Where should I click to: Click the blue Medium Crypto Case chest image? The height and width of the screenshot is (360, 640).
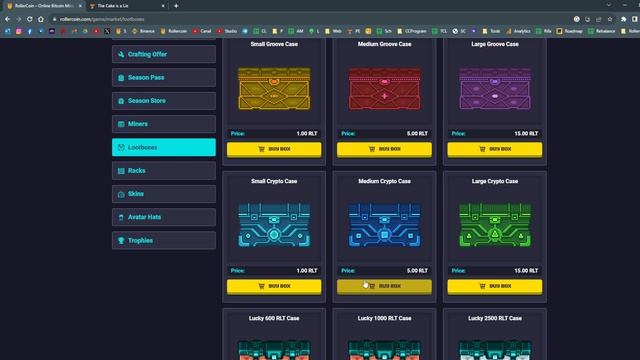(384, 225)
